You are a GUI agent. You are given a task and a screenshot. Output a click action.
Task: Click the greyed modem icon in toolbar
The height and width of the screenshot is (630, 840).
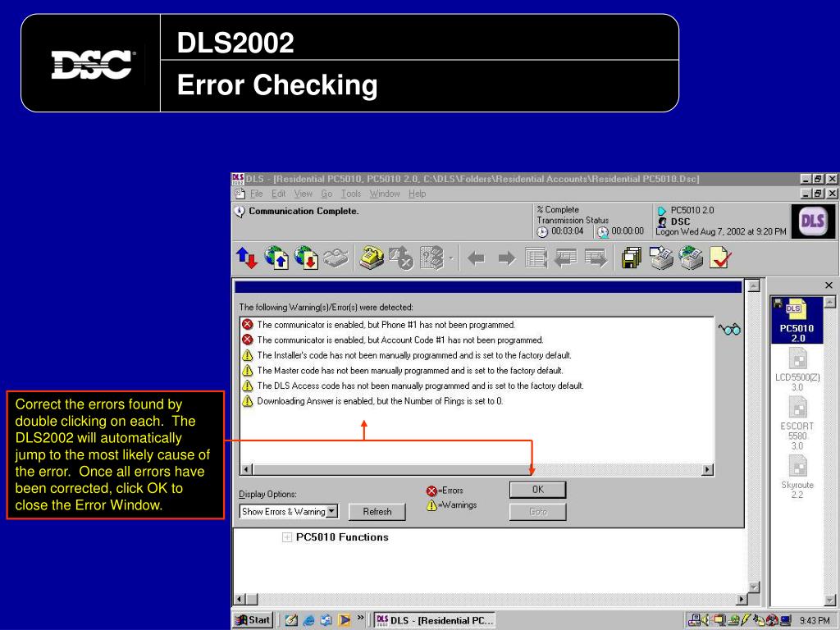(336, 258)
